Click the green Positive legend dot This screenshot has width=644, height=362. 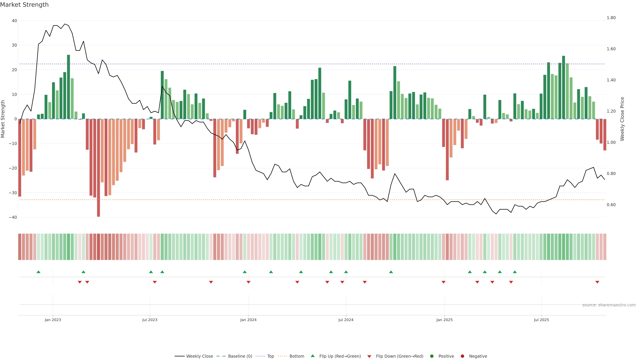click(432, 356)
